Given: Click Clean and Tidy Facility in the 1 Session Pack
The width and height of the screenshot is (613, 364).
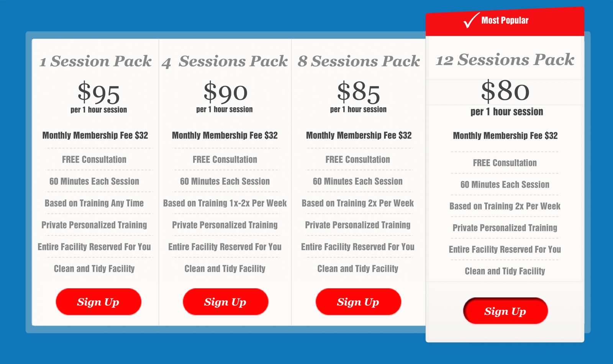Looking at the screenshot, I should [x=94, y=269].
